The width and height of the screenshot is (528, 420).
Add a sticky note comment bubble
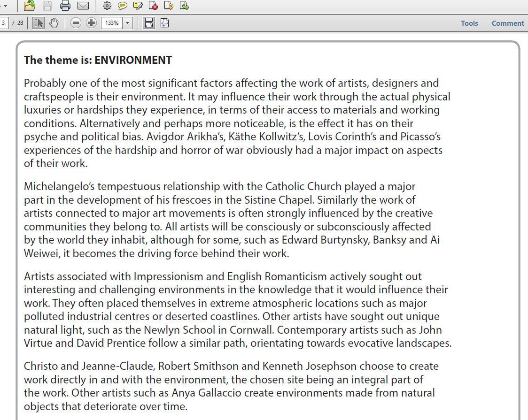[123, 6]
